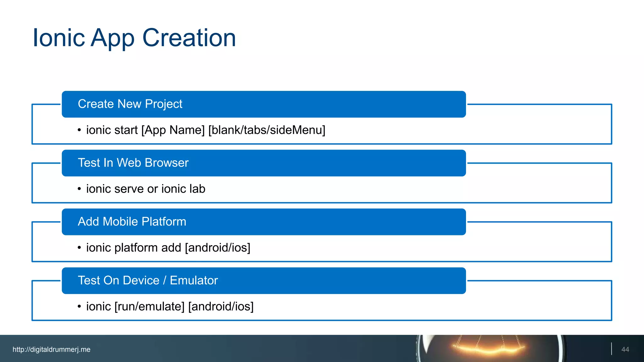Select the 'Add Mobile Platform' header box

coord(264,222)
